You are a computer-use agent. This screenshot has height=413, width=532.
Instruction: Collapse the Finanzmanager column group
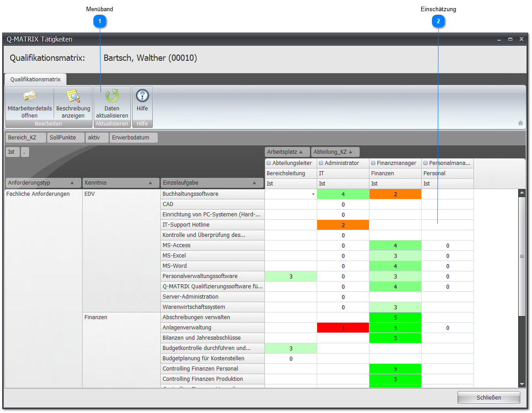373,163
